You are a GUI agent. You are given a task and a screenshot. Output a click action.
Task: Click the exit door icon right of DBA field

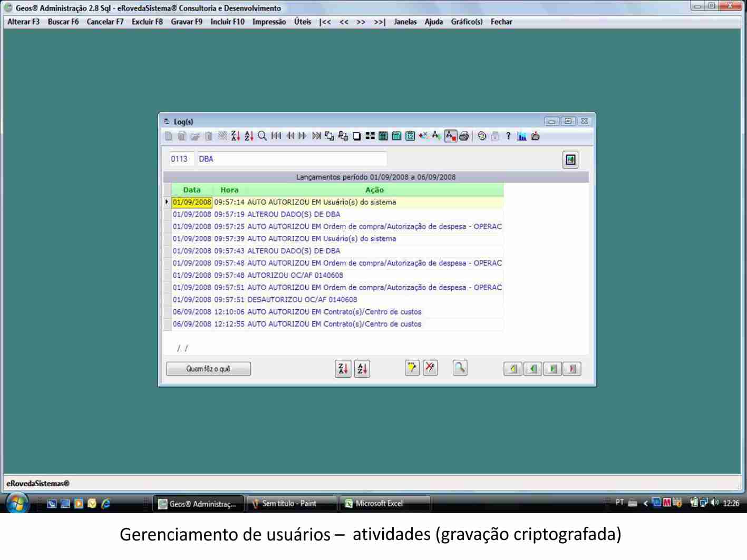(x=570, y=160)
